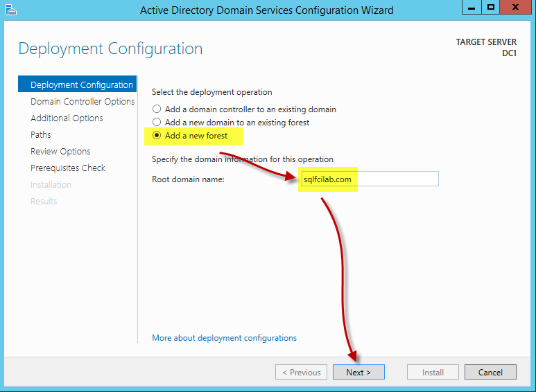The image size is (536, 392).
Task: Click the Results step in the sidebar
Action: click(44, 201)
